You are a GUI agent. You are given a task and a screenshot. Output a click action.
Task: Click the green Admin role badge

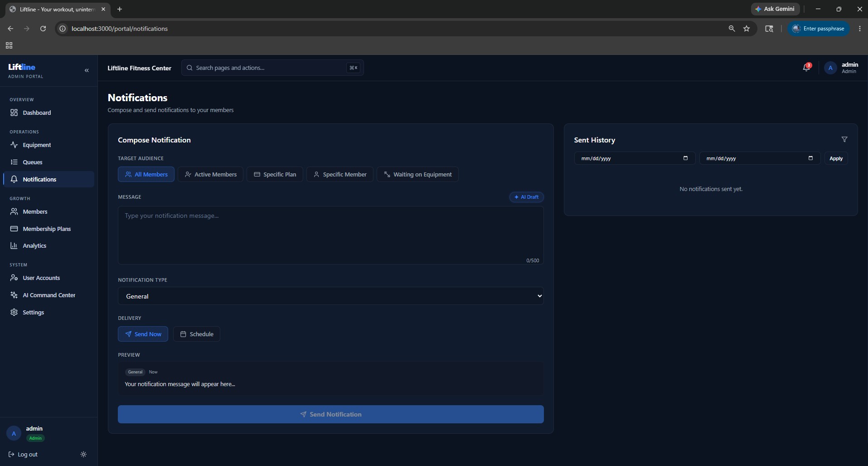[x=35, y=438]
